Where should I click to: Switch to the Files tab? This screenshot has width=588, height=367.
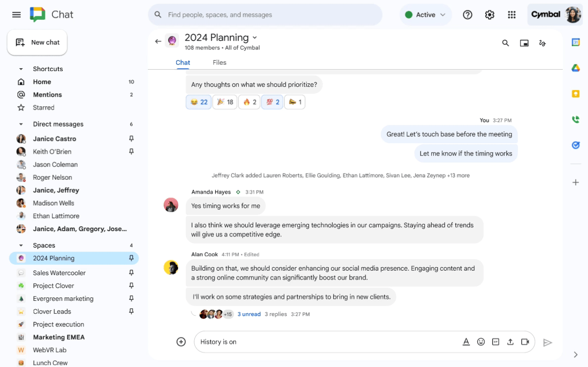pyautogui.click(x=219, y=62)
